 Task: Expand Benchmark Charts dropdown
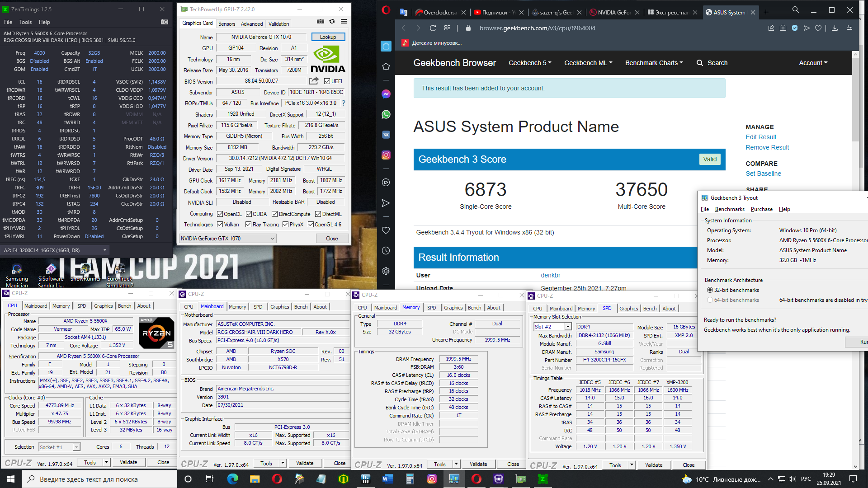point(654,63)
